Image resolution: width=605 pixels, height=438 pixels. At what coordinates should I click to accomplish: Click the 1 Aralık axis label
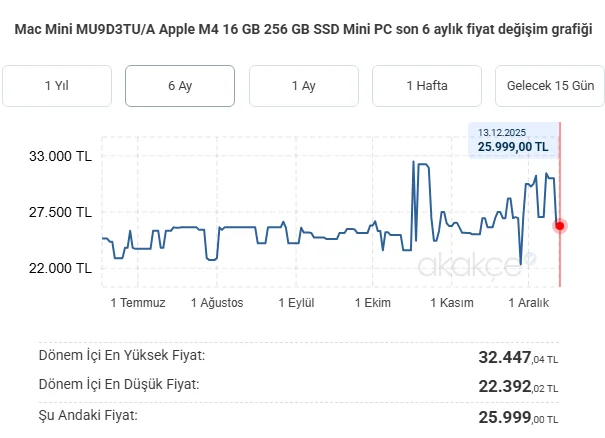[530, 303]
